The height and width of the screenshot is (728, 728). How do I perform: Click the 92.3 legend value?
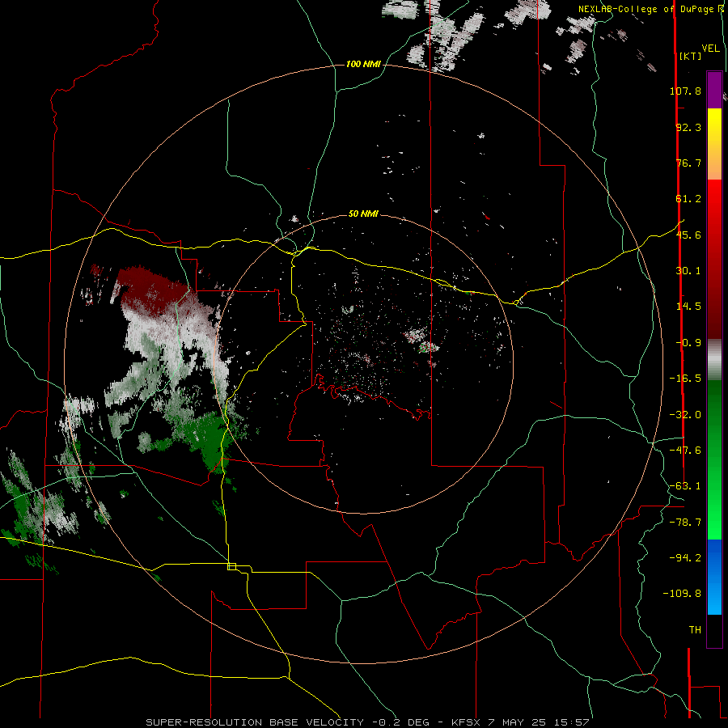pyautogui.click(x=688, y=127)
